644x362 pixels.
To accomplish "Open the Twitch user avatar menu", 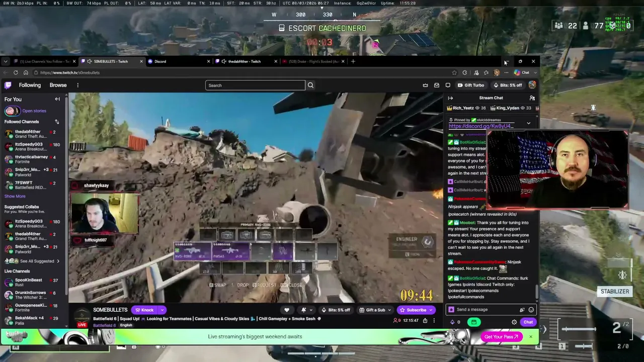I will coord(532,85).
